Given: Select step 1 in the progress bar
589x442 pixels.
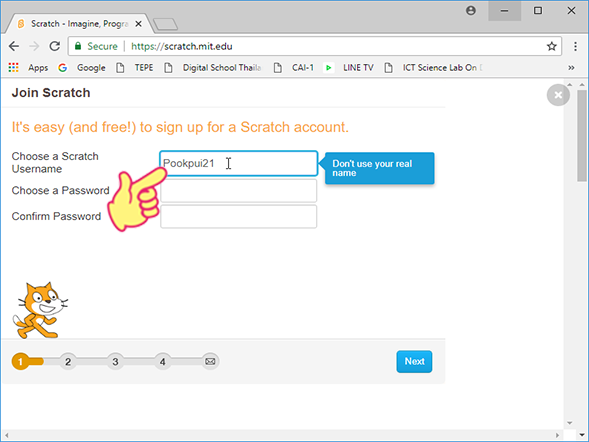Looking at the screenshot, I should coord(20,361).
